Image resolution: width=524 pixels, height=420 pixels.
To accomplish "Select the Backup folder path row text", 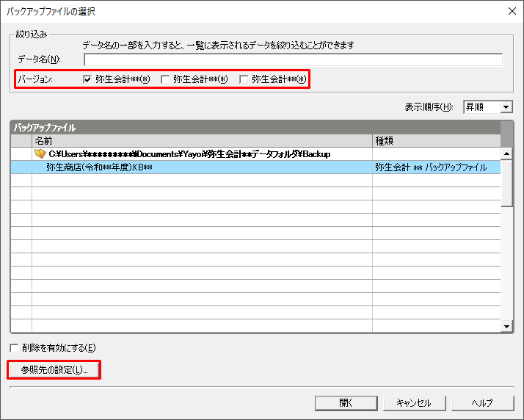I will (189, 153).
